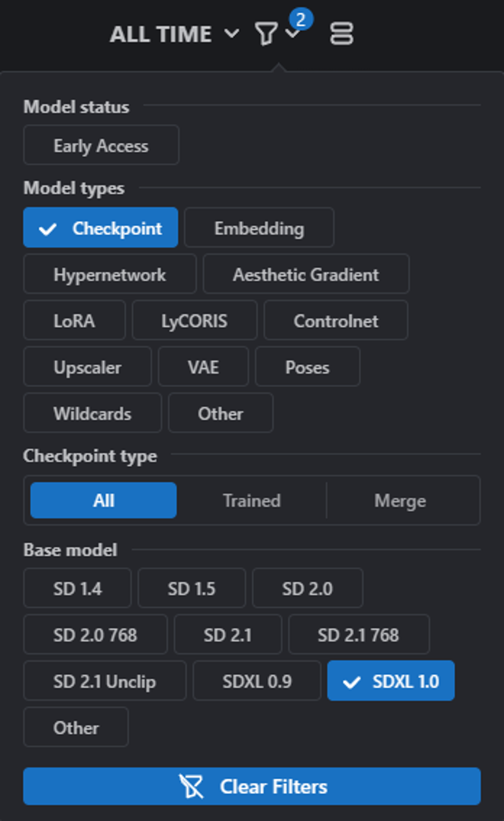Image resolution: width=504 pixels, height=821 pixels.
Task: Click the Clear Filters button
Action: (252, 786)
